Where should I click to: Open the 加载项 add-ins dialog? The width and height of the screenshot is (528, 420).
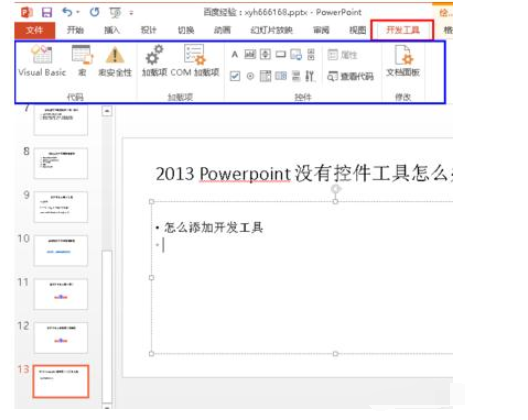click(154, 61)
